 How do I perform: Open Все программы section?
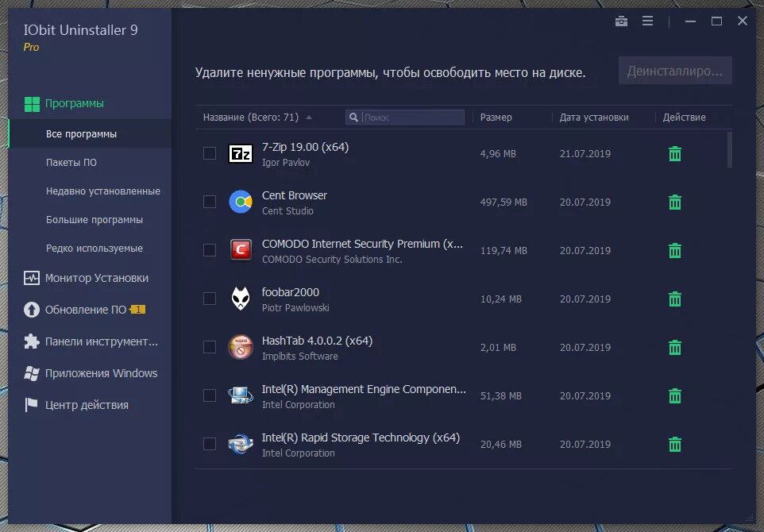[91, 134]
